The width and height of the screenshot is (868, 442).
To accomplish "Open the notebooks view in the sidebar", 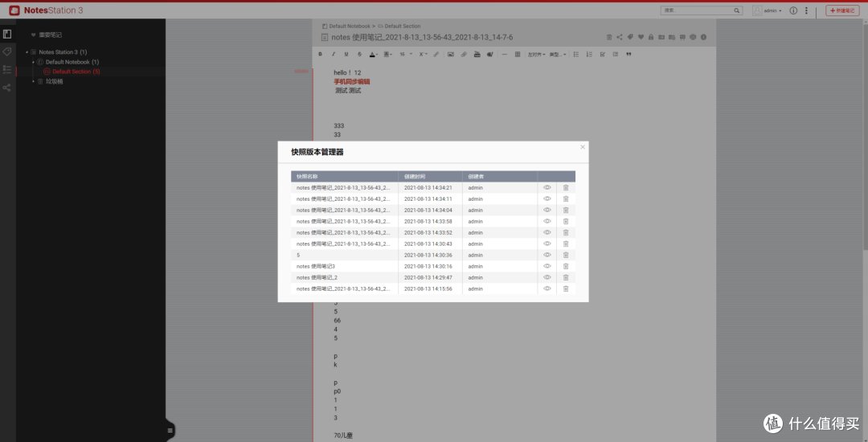I will (7, 35).
